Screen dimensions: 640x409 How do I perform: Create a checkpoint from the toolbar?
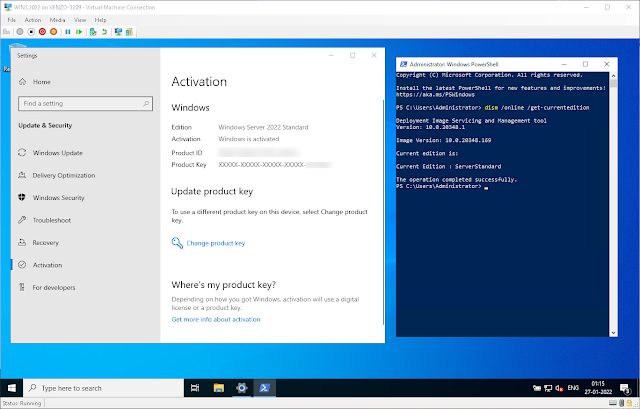tap(93, 31)
